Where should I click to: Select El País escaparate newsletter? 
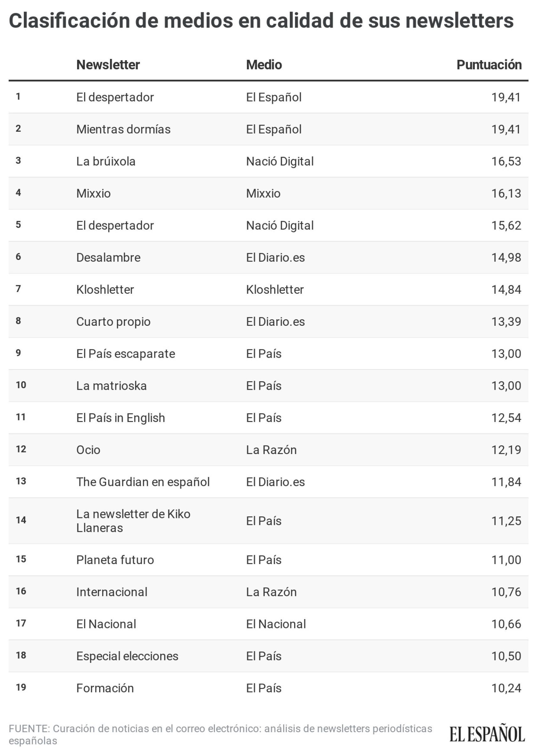[x=125, y=354]
